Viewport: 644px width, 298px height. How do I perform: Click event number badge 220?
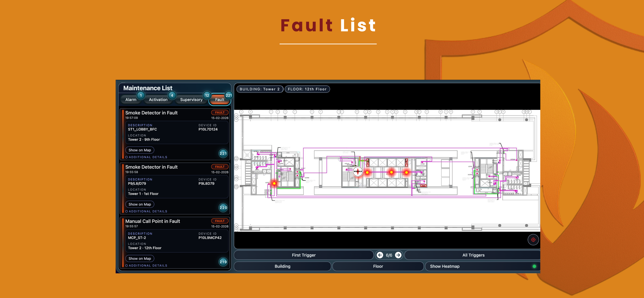(223, 208)
